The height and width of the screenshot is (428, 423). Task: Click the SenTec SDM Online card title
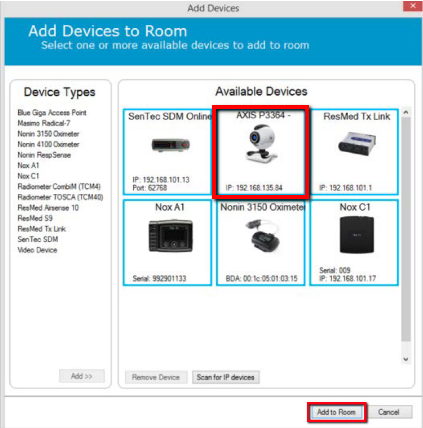[x=170, y=116]
